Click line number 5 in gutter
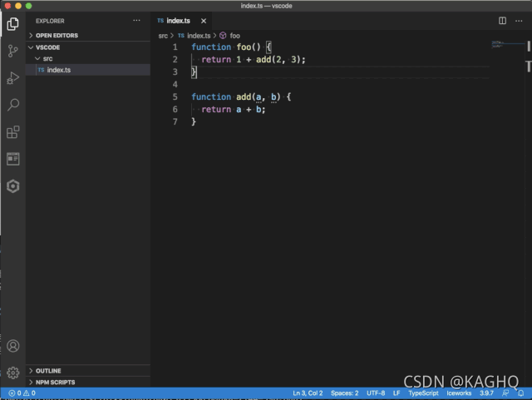The image size is (532, 400). click(175, 96)
